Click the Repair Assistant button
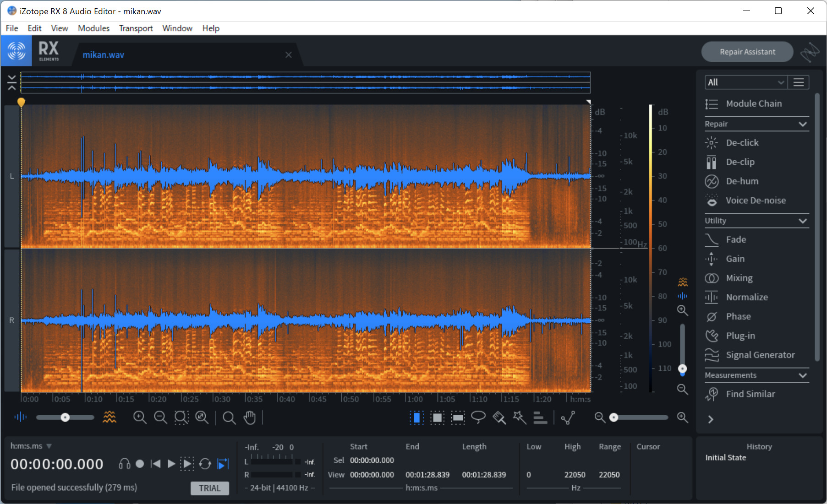 [x=747, y=52]
